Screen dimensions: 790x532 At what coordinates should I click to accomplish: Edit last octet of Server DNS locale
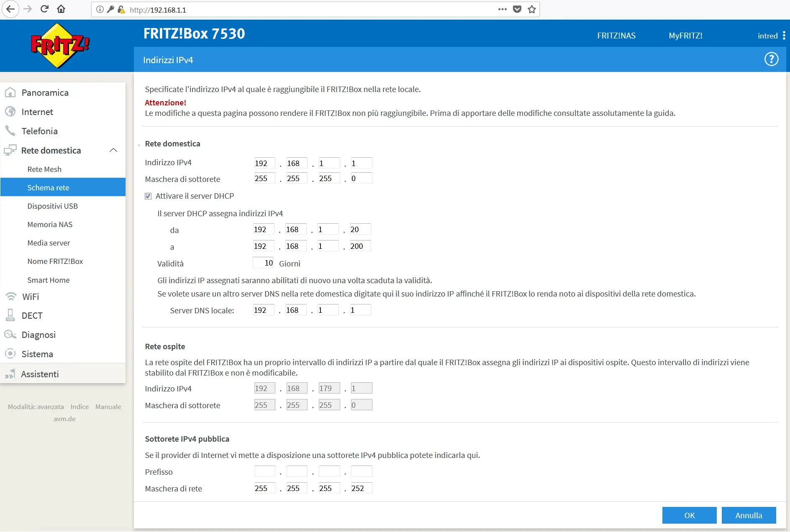[x=360, y=310]
